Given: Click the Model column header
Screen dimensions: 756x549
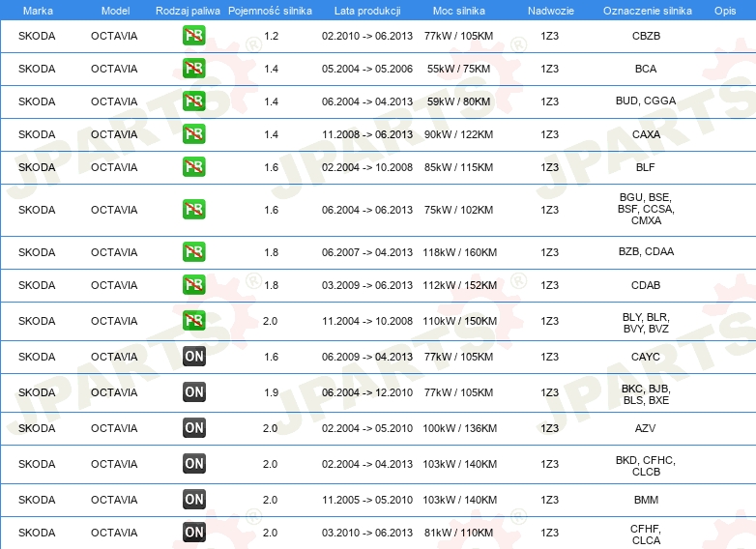Looking at the screenshot, I should pos(115,11).
